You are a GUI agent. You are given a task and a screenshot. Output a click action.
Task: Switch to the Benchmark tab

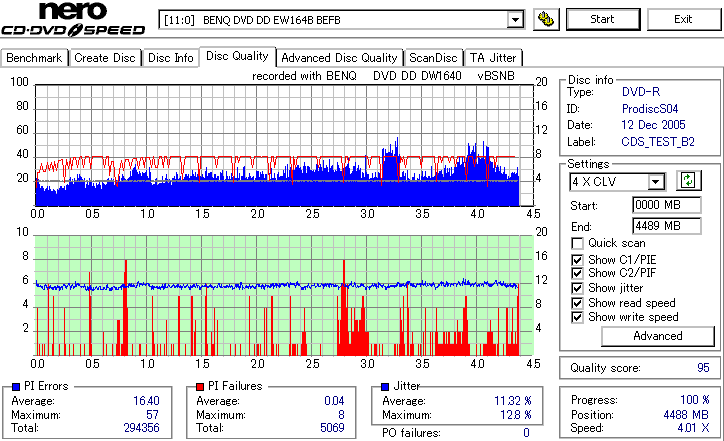(x=34, y=58)
